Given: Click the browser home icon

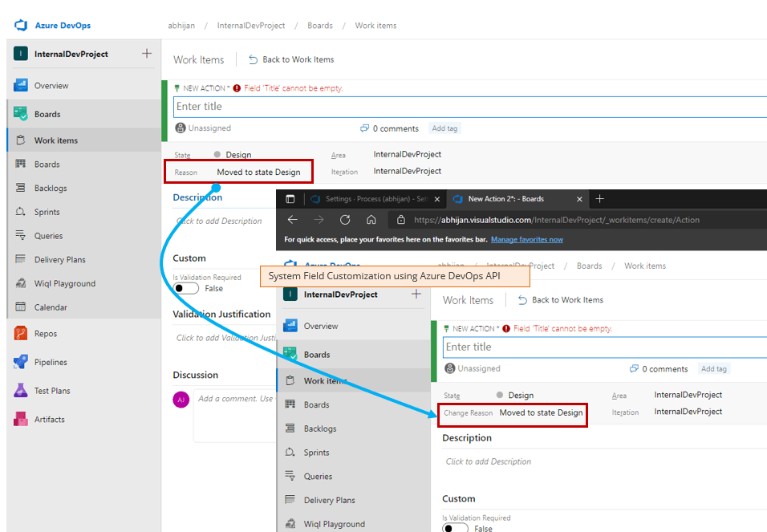Looking at the screenshot, I should (371, 220).
